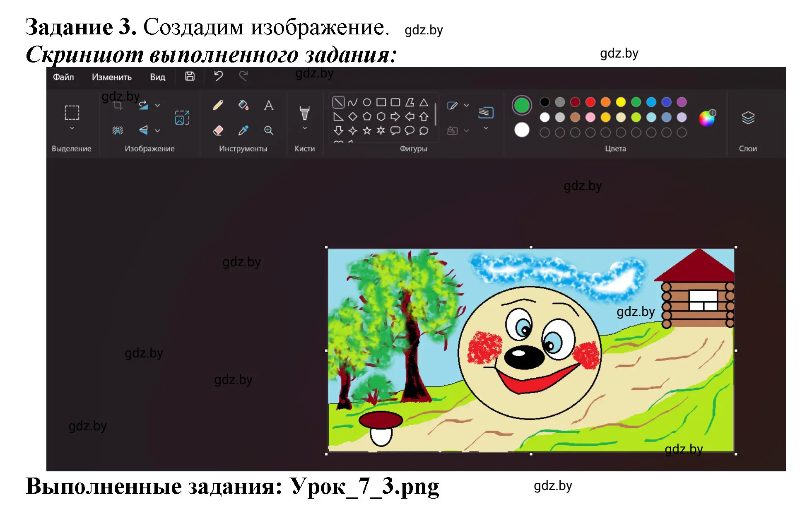The width and height of the screenshot is (812, 514).
Task: Select the large white Color 2 circle
Action: point(522,130)
